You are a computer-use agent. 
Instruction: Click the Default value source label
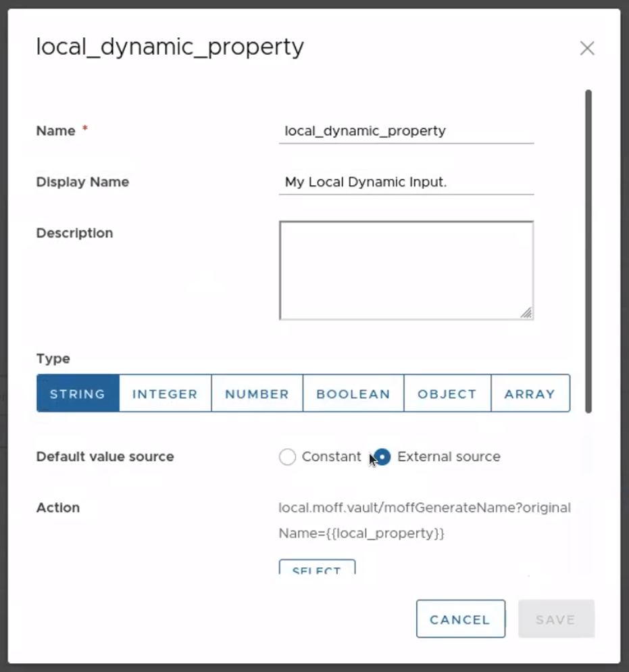click(x=105, y=457)
